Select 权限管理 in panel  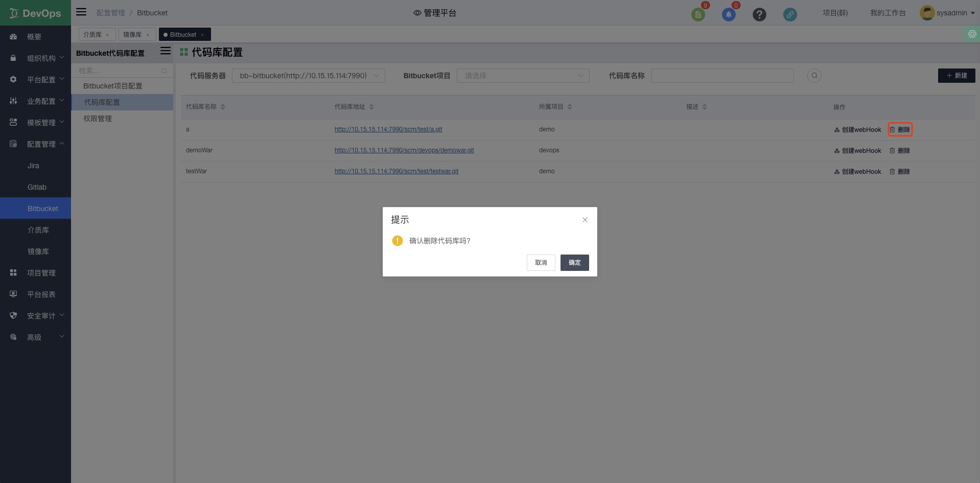tap(122, 119)
